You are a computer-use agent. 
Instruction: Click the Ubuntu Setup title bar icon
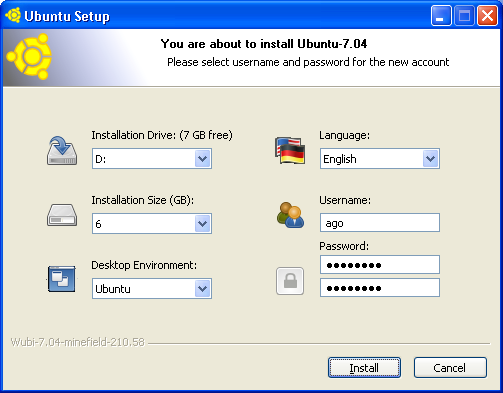point(13,15)
